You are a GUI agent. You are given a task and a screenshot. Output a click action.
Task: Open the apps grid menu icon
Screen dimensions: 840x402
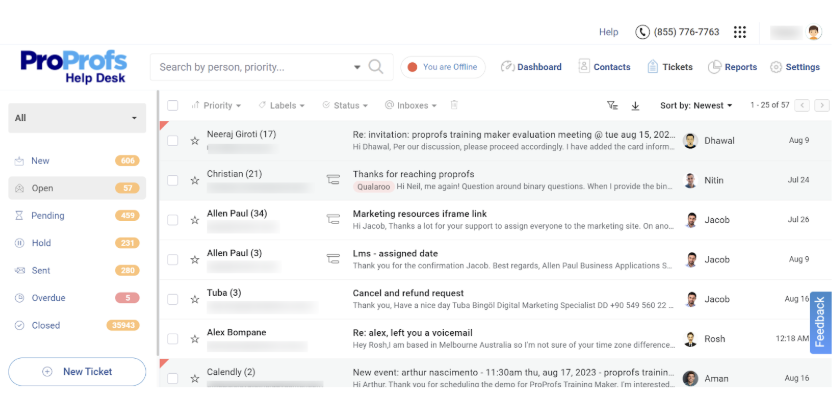pyautogui.click(x=740, y=32)
